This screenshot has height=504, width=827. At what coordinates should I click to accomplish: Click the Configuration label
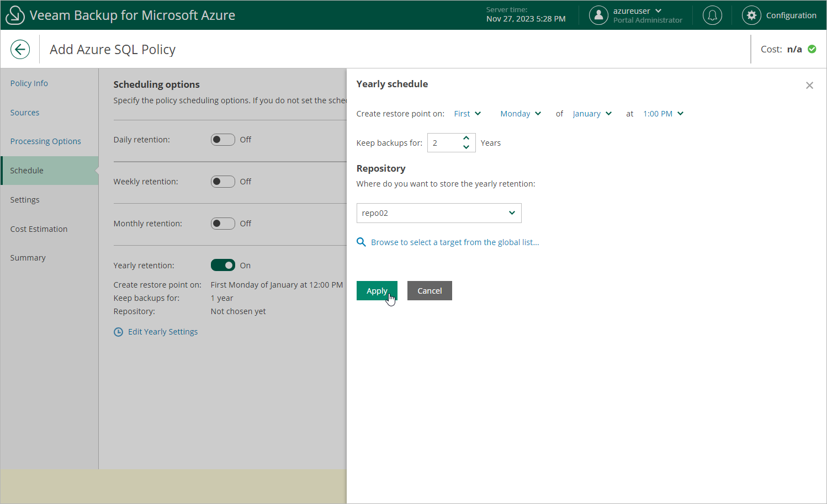(791, 15)
